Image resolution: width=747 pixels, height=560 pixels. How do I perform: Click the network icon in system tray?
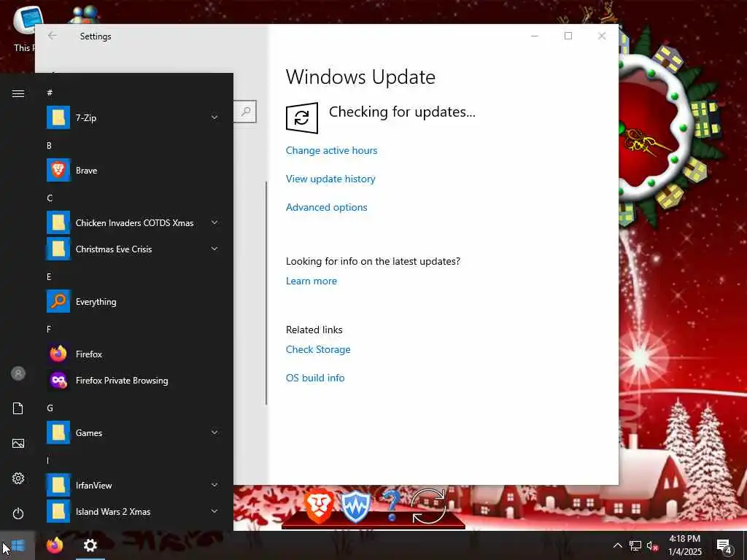635,545
